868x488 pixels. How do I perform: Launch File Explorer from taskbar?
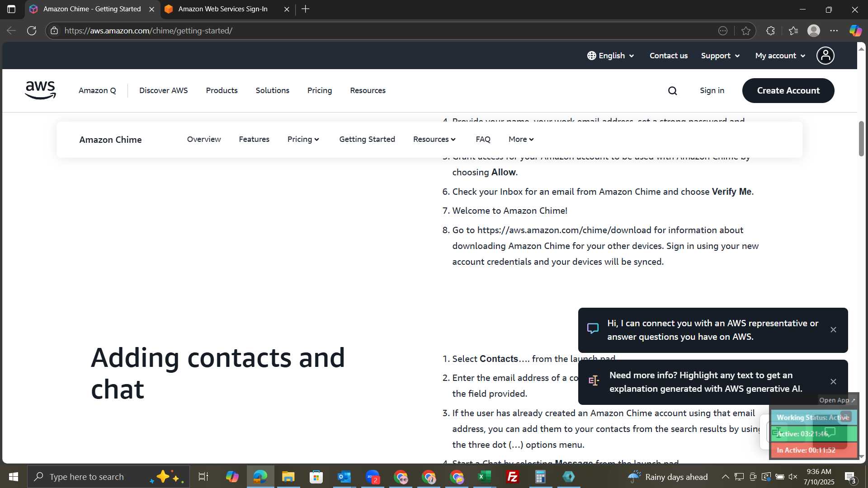coord(288,477)
